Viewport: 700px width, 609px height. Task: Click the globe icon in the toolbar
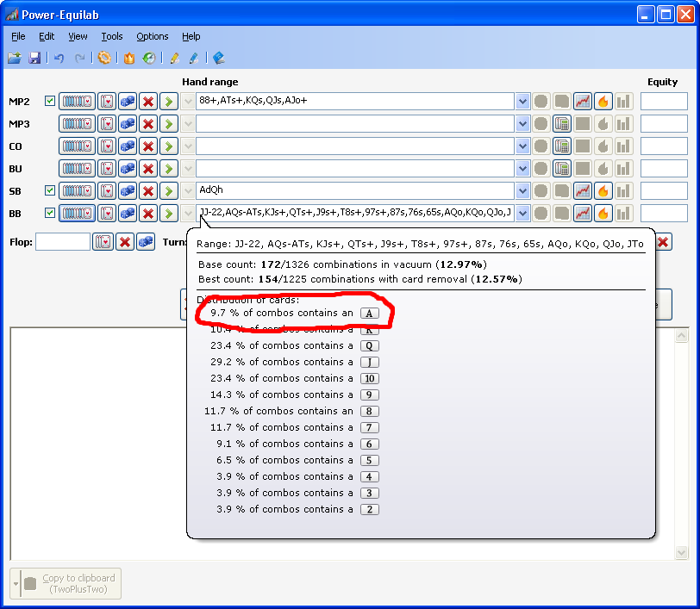(149, 58)
